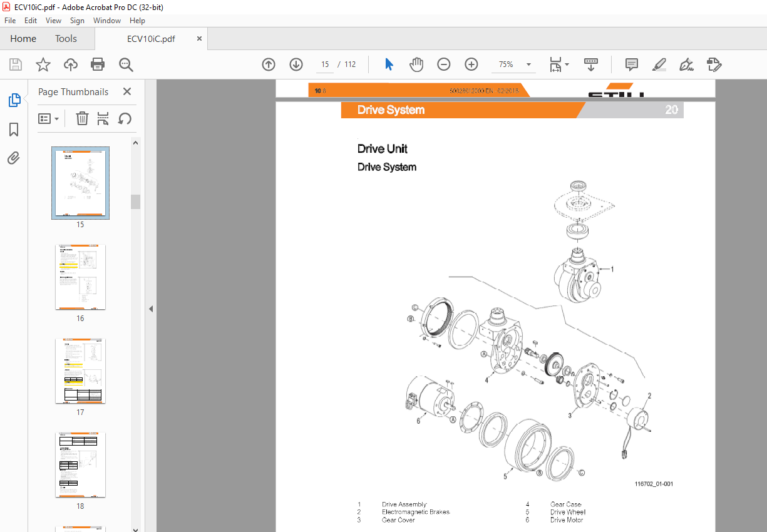Open the Sign document tool
Viewport: 767px width, 532px height.
[687, 64]
